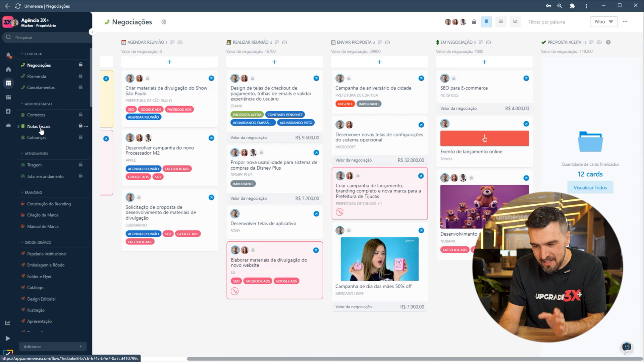The height and width of the screenshot is (362, 644).
Task: Open Processador M2 card arrow icon
Action: pyautogui.click(x=211, y=138)
